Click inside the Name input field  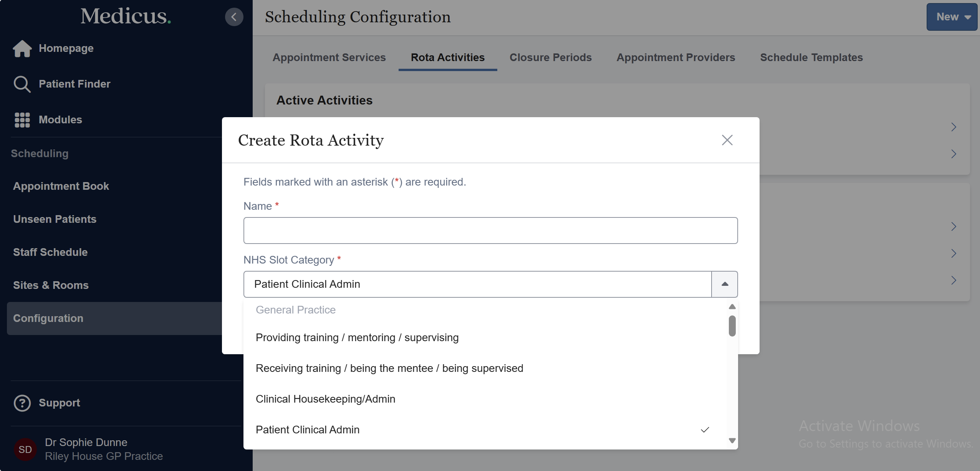(x=490, y=230)
